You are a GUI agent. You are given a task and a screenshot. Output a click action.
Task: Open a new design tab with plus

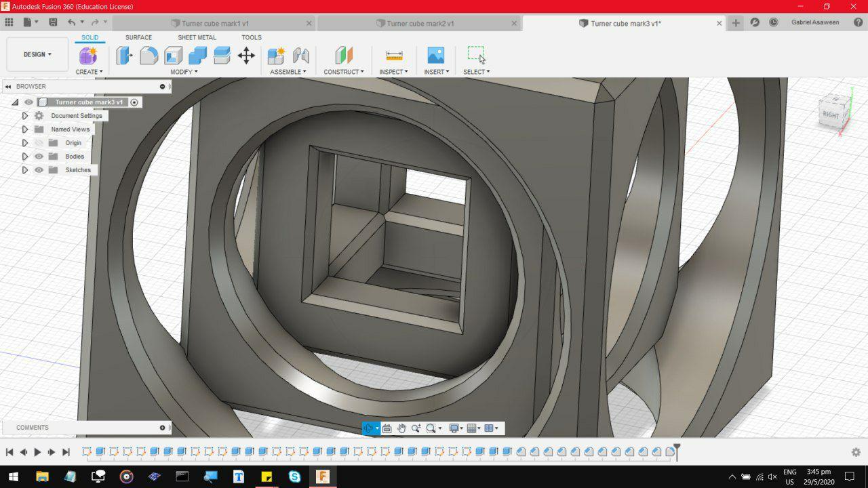coord(736,23)
